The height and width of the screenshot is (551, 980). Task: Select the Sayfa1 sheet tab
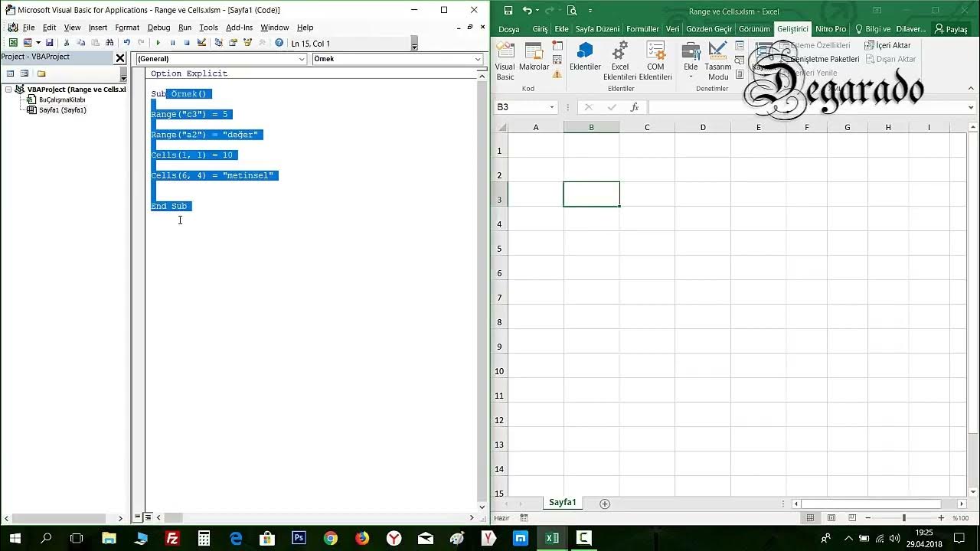(562, 503)
